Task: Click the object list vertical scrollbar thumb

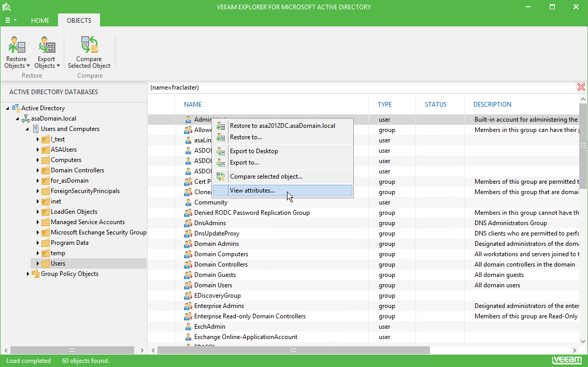Action: point(583,145)
